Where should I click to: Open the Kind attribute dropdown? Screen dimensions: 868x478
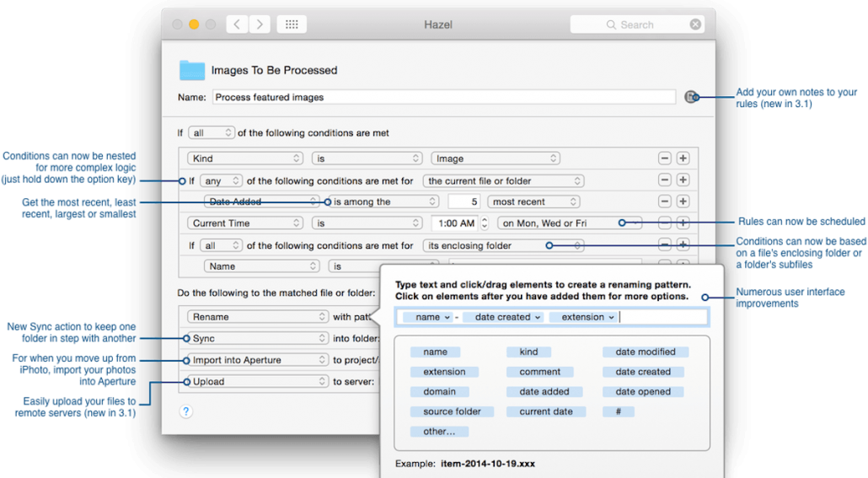(x=245, y=158)
